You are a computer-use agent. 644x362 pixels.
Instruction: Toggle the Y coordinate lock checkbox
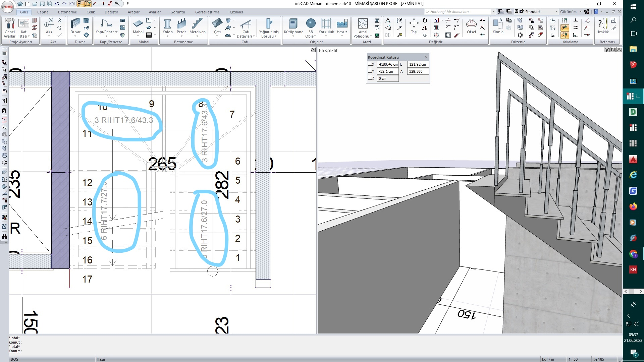tap(370, 71)
